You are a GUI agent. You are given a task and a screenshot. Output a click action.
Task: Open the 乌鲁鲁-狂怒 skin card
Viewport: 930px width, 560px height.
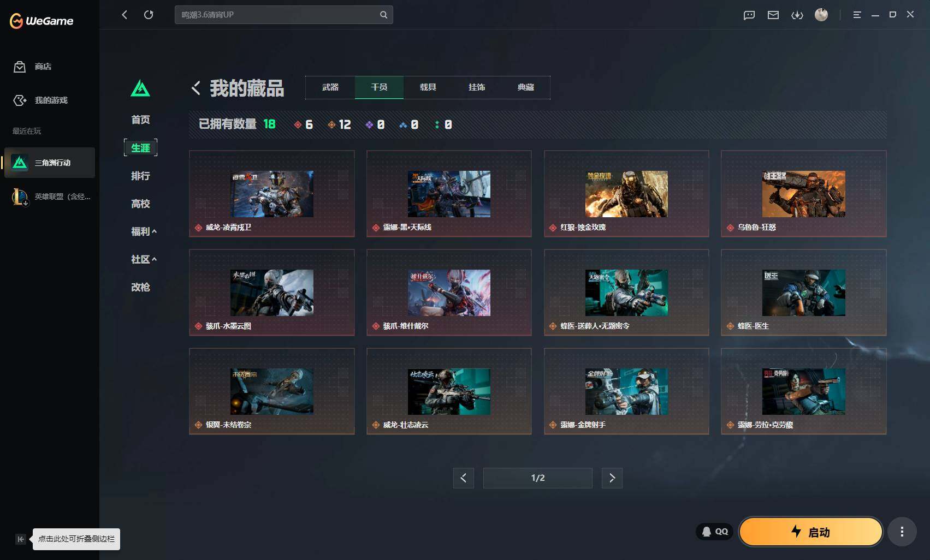pyautogui.click(x=804, y=194)
